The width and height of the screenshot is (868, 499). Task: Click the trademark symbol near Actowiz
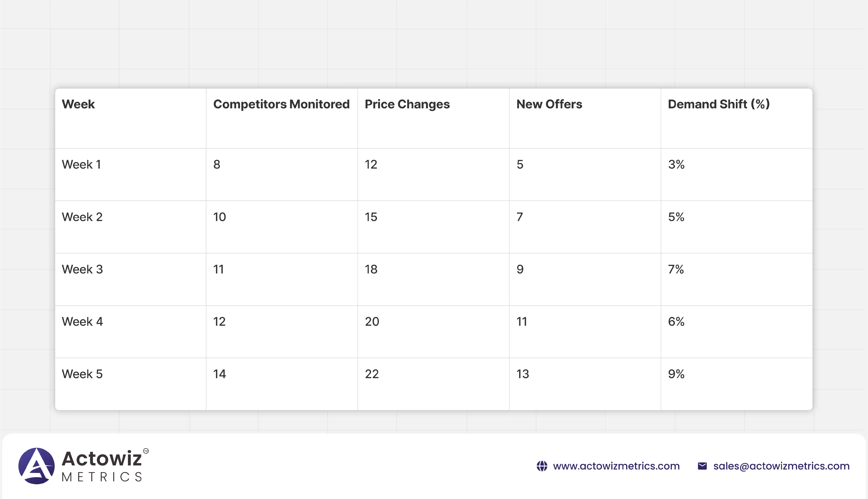coord(146,451)
